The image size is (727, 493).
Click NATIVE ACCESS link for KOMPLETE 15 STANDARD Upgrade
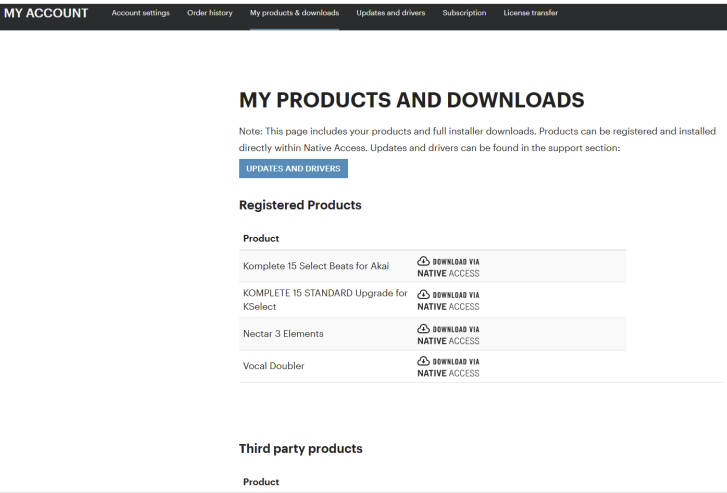coord(448,307)
